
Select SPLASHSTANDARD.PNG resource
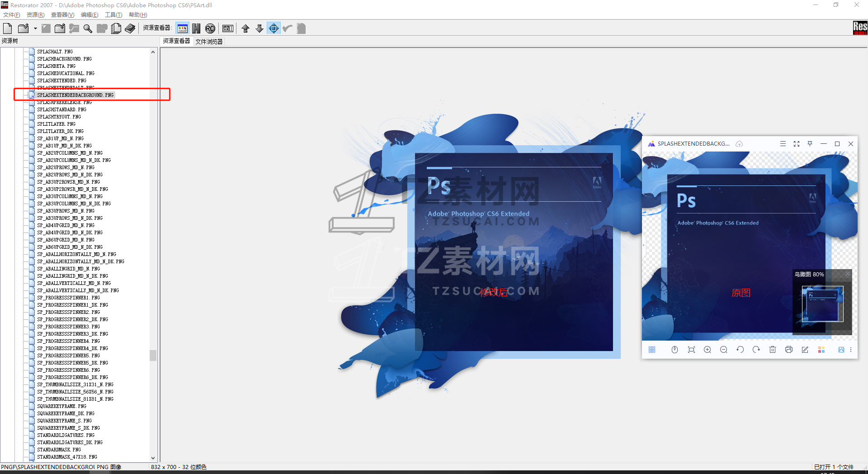coord(61,109)
